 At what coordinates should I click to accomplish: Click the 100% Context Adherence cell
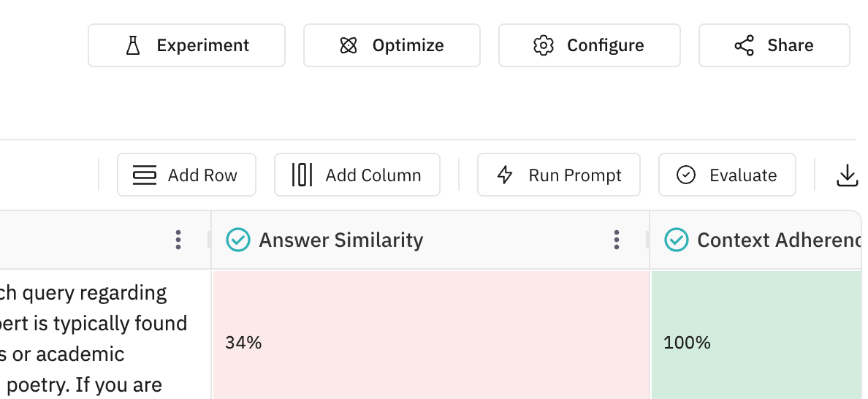pos(756,342)
